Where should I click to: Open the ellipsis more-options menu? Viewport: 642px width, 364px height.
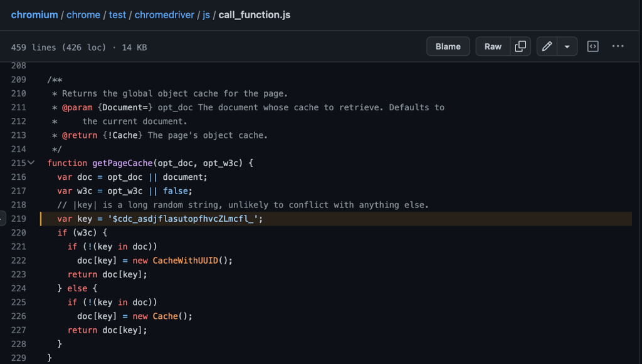click(x=618, y=46)
